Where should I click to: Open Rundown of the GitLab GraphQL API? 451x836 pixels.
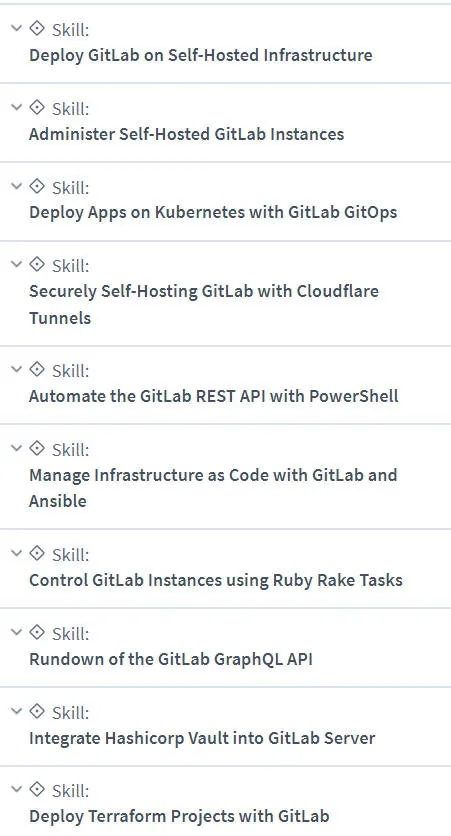coord(171,660)
